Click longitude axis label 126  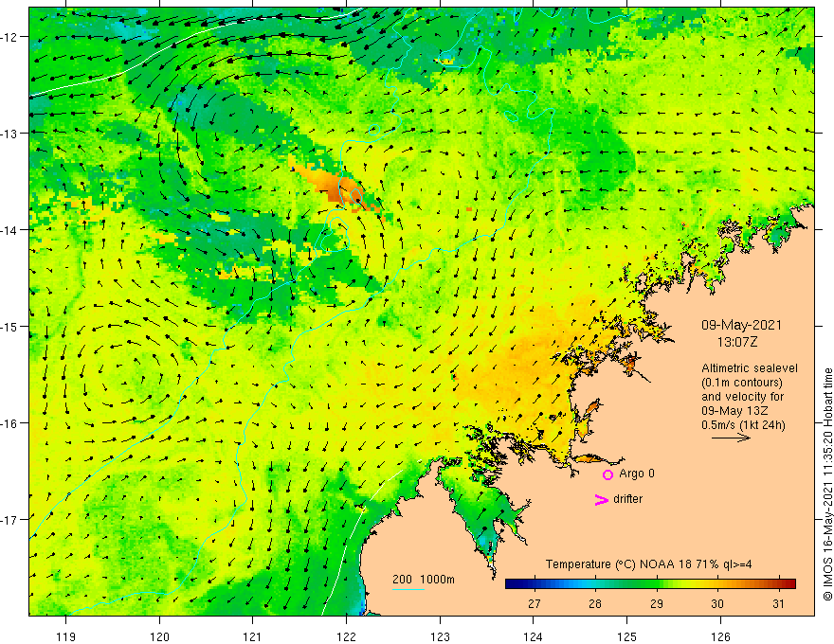720,636
